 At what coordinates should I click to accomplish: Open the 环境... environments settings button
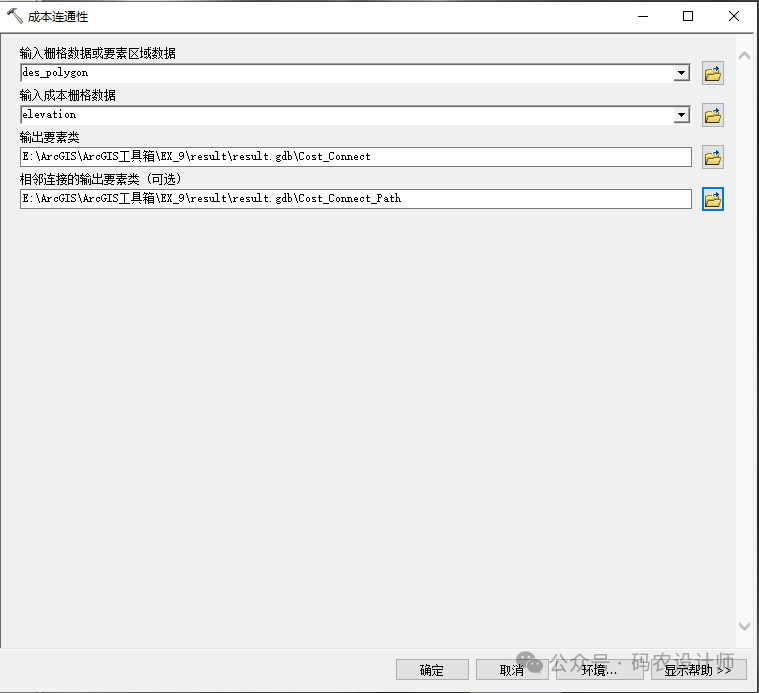tap(599, 670)
